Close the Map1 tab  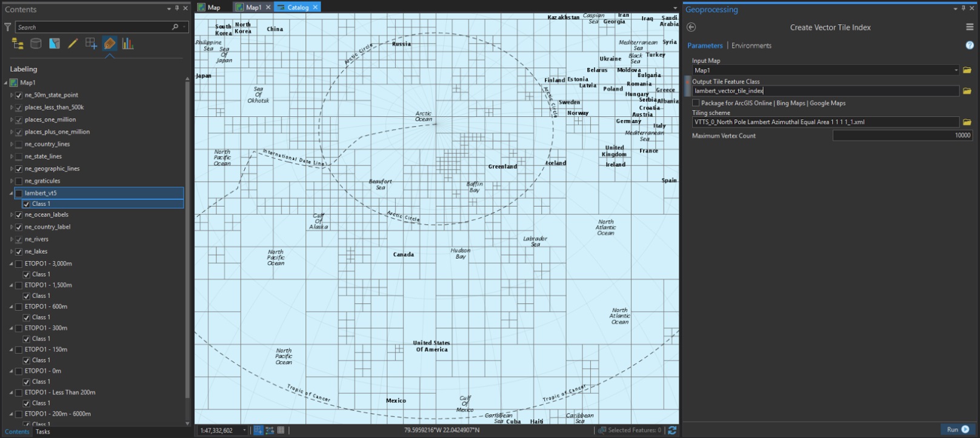[268, 7]
